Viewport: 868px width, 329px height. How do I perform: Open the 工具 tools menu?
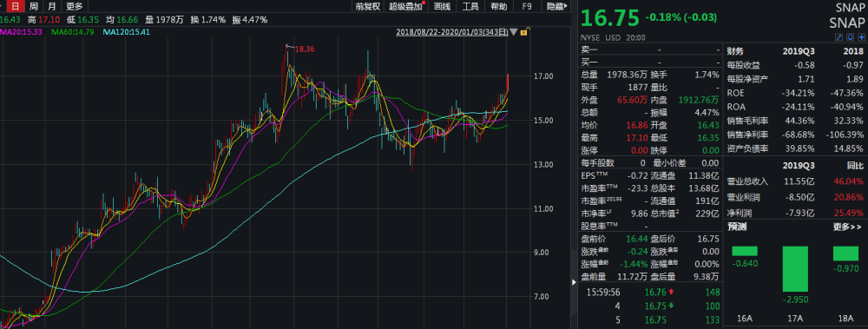(470, 6)
